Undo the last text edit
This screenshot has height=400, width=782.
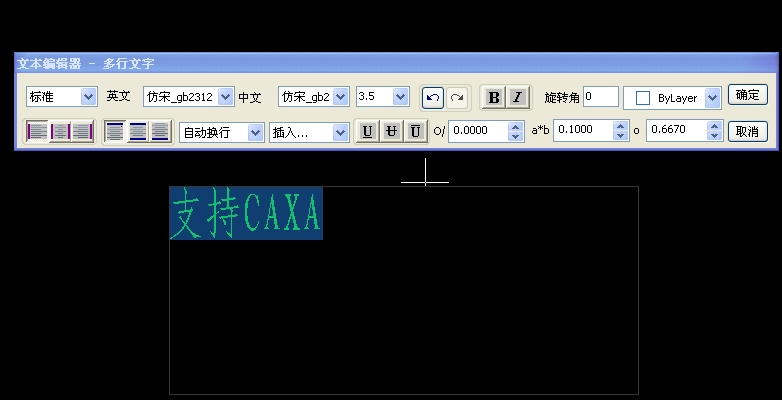tap(433, 98)
